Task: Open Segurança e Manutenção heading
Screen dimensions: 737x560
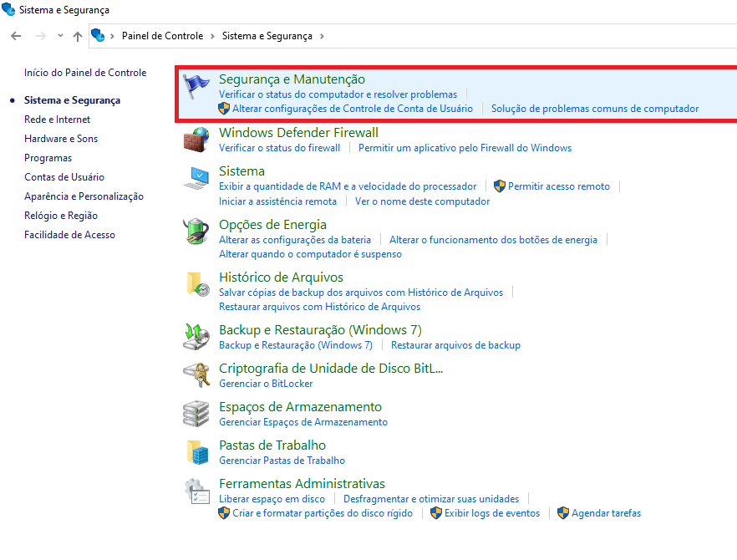Action: 292,79
